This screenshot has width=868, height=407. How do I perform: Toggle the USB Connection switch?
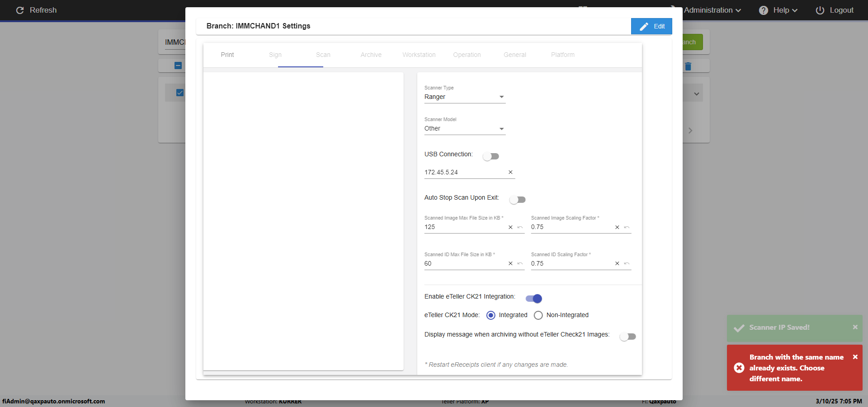[x=491, y=156]
